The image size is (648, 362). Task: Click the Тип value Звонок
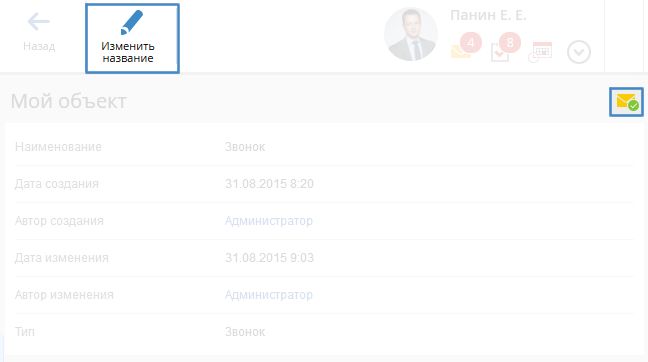pos(245,332)
